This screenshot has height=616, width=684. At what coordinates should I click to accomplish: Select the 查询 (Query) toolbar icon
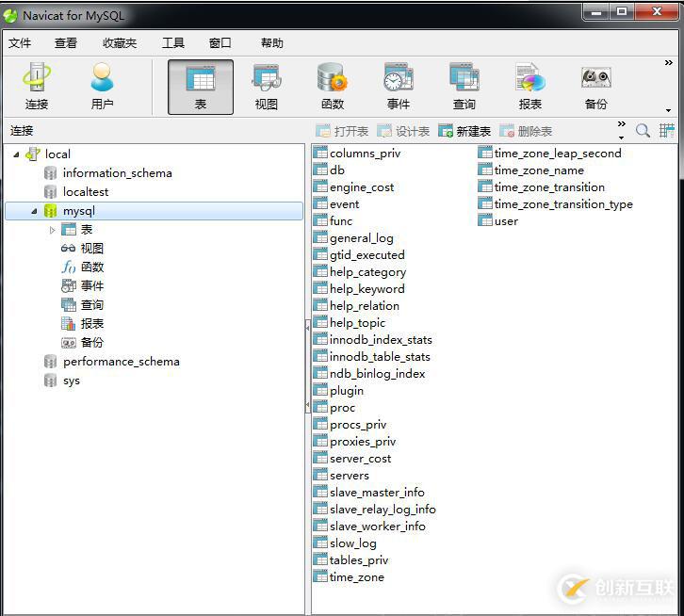tap(464, 87)
